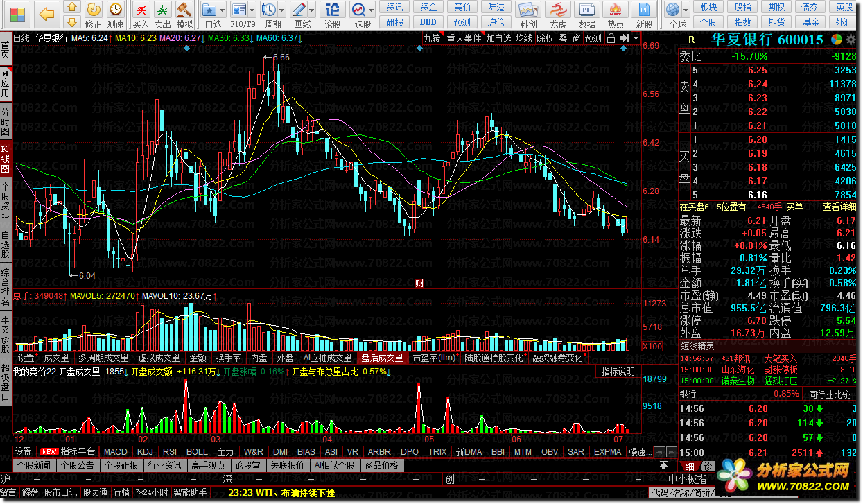Click the 板块 button

708,7
